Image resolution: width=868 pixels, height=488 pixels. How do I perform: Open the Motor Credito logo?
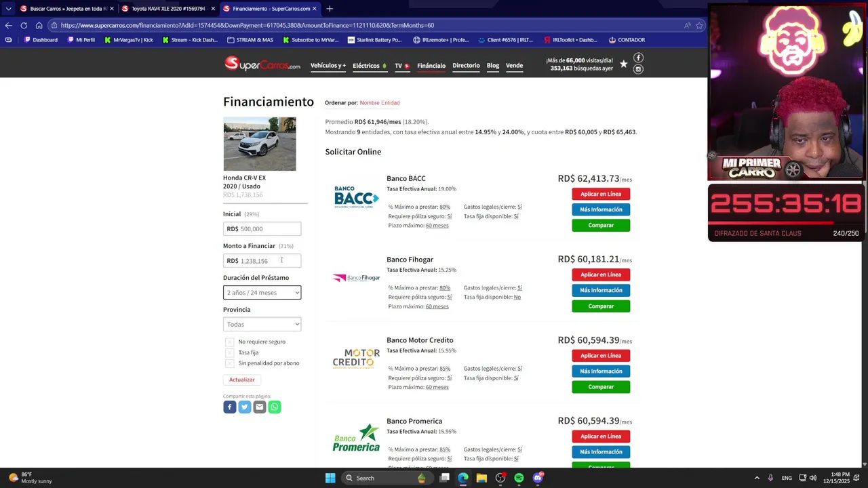[x=356, y=359]
